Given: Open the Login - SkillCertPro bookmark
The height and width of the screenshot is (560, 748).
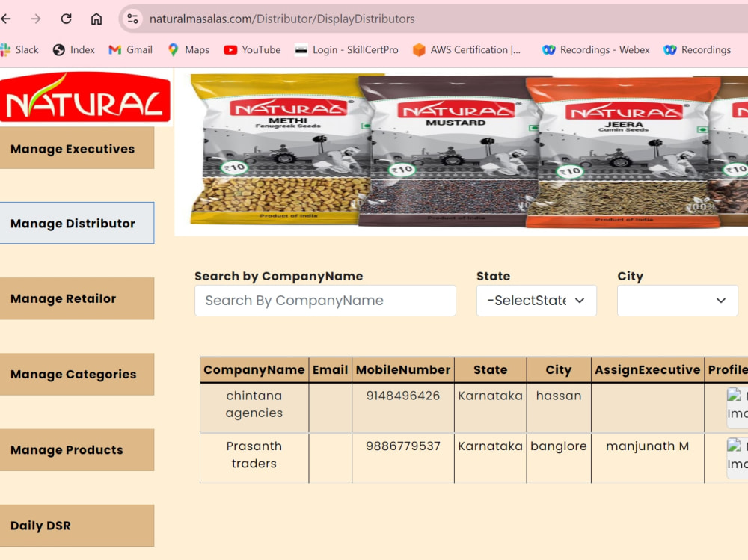Looking at the screenshot, I should pos(347,49).
